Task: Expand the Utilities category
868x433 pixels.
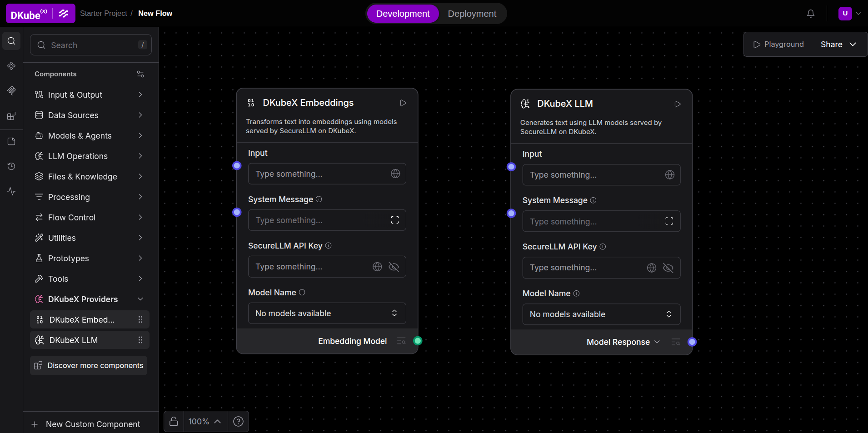Action: tap(90, 238)
